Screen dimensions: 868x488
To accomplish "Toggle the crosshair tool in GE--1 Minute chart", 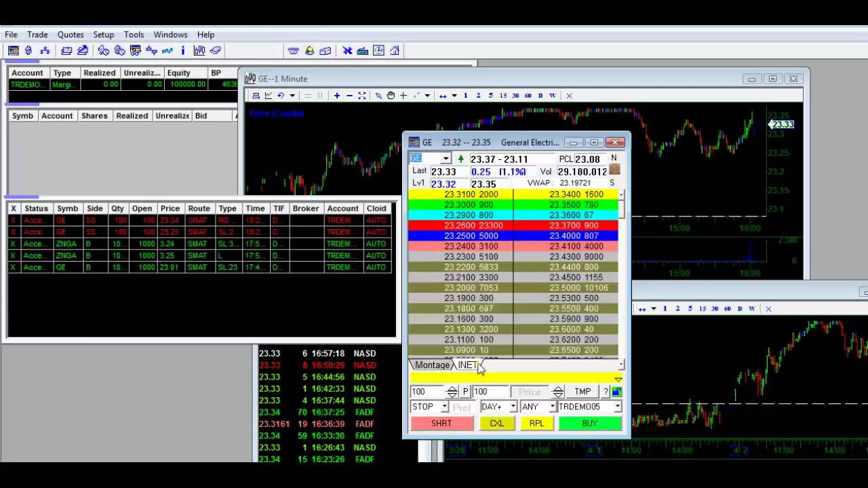I will pos(403,96).
